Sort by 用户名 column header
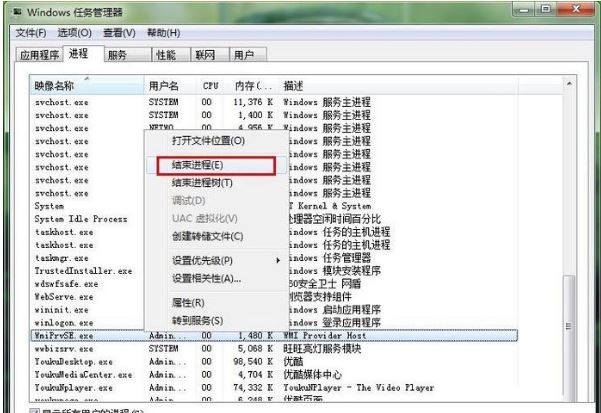 coord(171,85)
